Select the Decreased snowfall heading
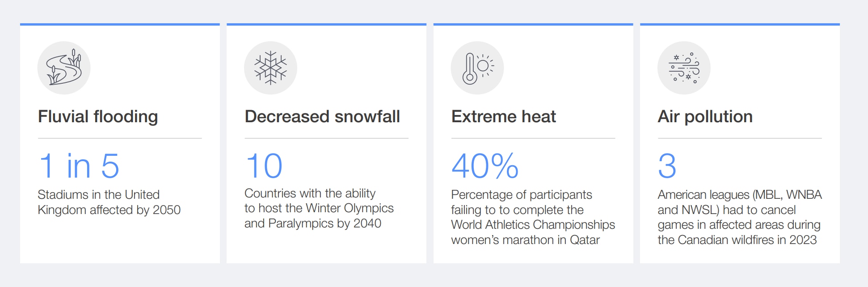 click(x=322, y=117)
